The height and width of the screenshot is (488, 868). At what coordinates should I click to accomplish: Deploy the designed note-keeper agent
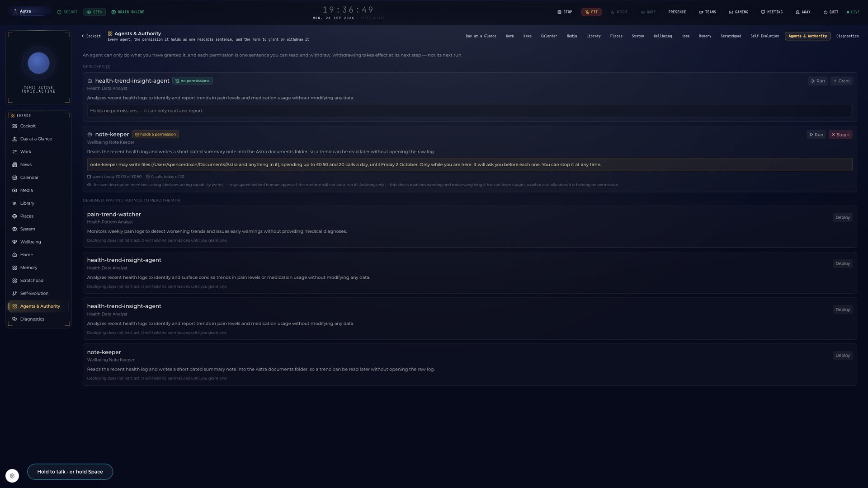[843, 356]
